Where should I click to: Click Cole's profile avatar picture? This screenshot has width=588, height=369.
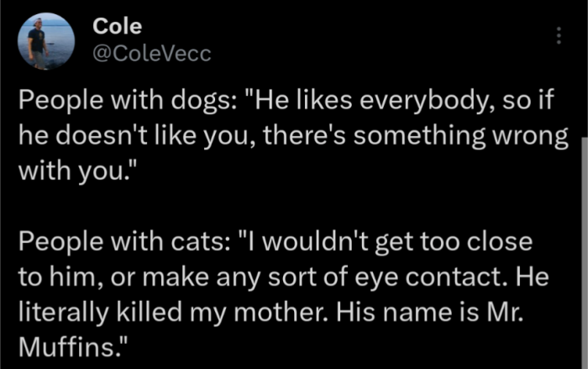point(39,40)
